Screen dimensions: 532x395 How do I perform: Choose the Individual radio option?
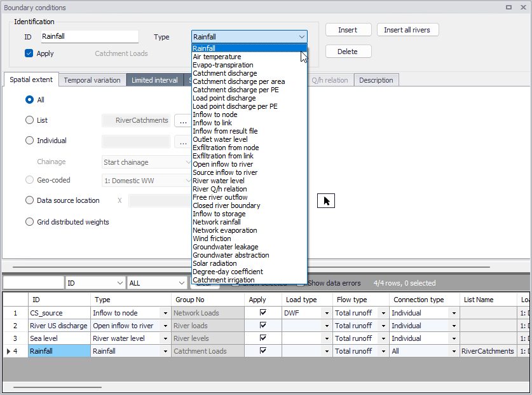29,141
